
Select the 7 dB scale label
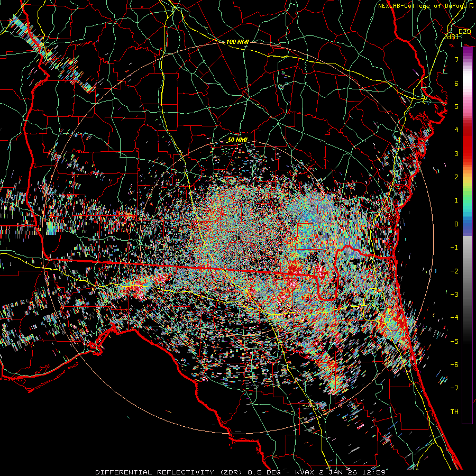pyautogui.click(x=456, y=59)
